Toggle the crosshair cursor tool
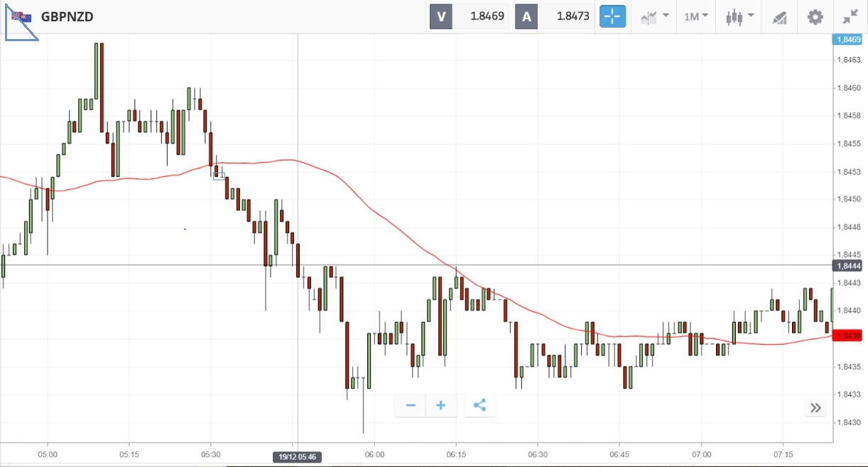 612,16
